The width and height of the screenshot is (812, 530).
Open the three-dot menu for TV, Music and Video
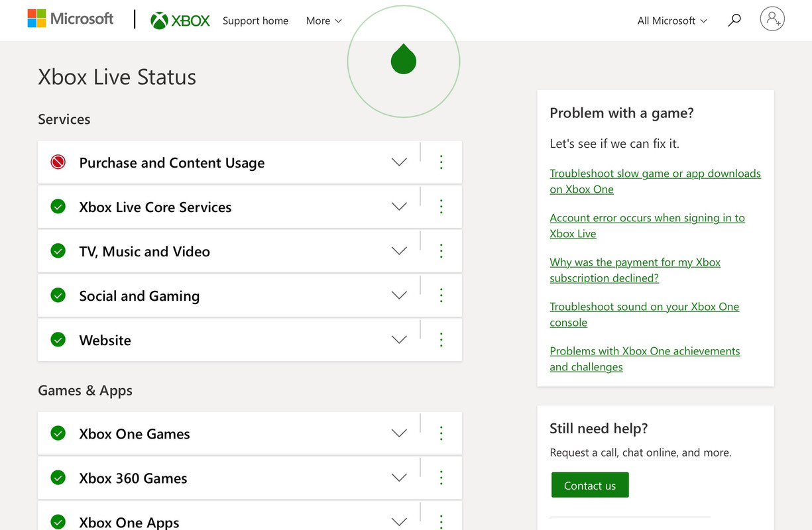tap(441, 251)
